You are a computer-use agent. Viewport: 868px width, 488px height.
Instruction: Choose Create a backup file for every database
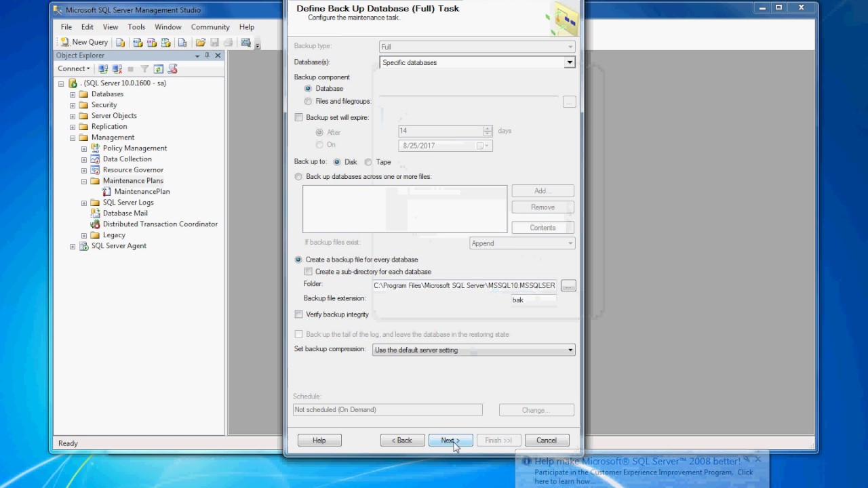[x=298, y=260]
